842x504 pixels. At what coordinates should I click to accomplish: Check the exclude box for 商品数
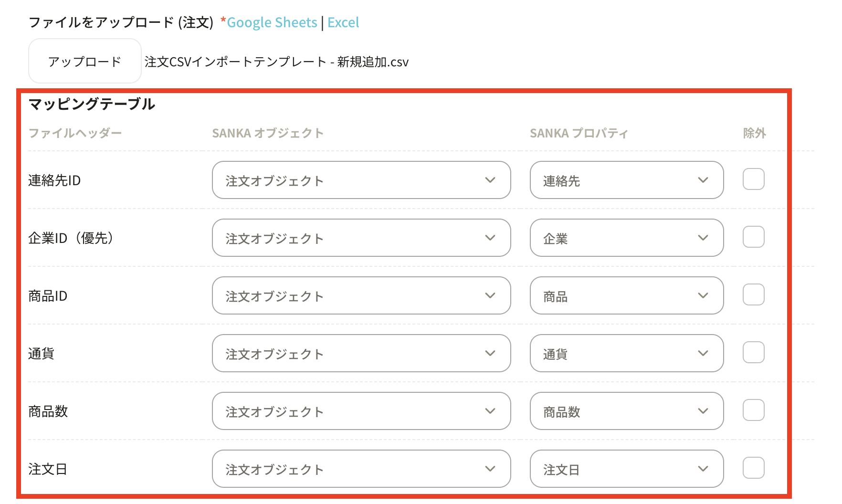point(753,410)
